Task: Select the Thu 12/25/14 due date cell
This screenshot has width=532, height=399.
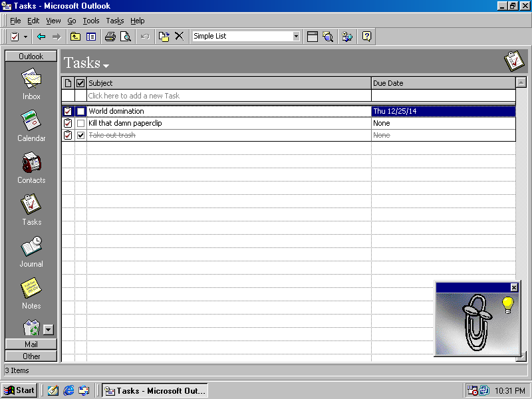Action: tap(444, 111)
